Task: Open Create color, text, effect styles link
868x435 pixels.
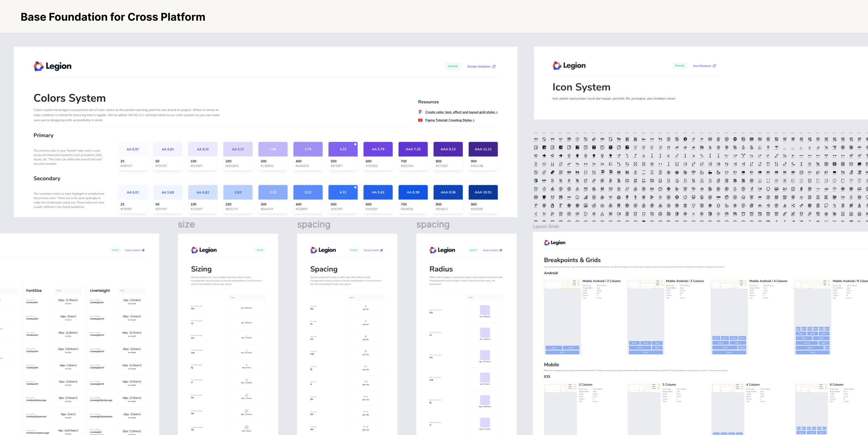Action: tap(461, 112)
